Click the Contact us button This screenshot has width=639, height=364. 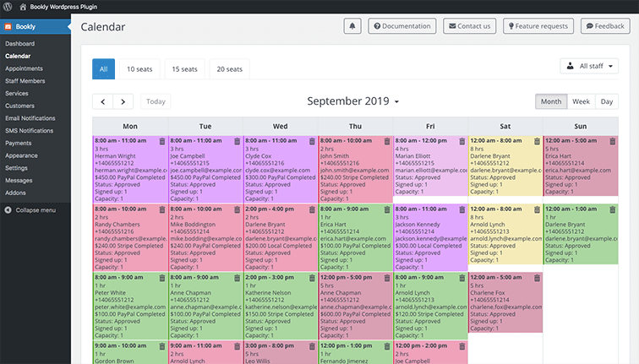[469, 26]
